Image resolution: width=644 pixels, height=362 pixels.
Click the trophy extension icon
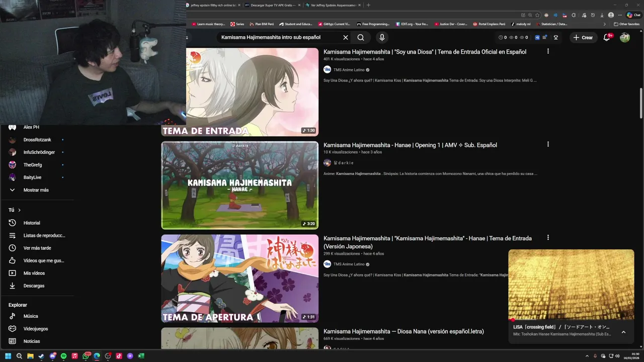click(556, 37)
